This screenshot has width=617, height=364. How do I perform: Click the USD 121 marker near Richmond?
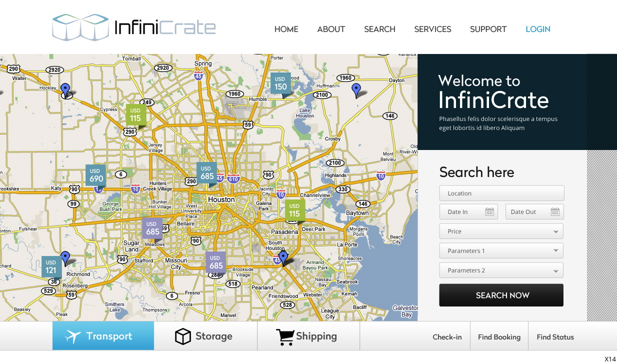coord(51,267)
